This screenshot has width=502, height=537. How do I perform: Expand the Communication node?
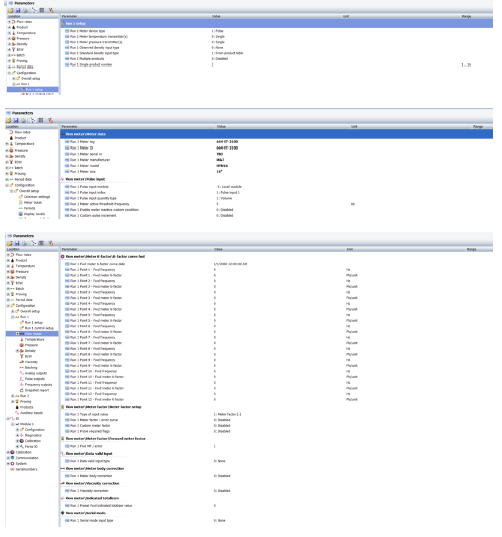[x=8, y=458]
